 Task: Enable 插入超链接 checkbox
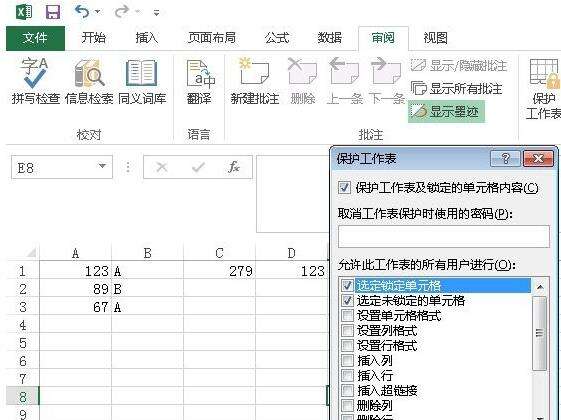click(x=347, y=390)
